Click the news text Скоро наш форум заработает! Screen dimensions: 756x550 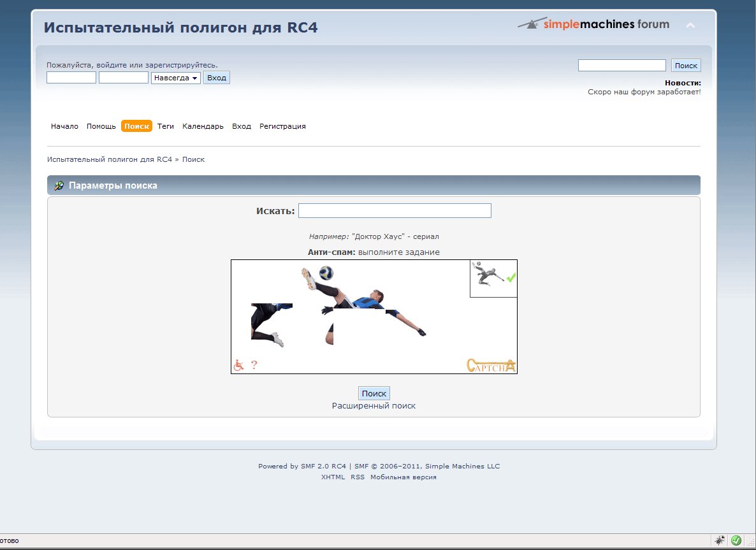tap(644, 92)
